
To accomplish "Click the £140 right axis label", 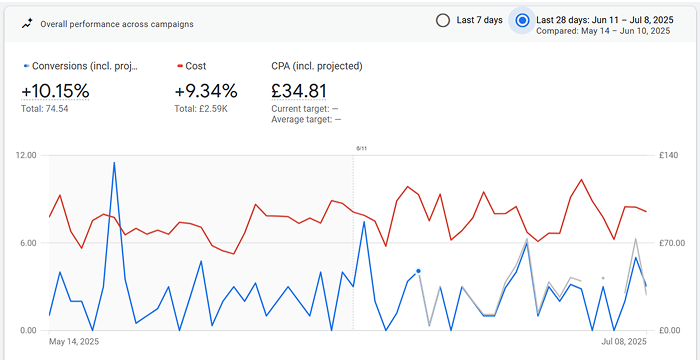I will coord(668,155).
